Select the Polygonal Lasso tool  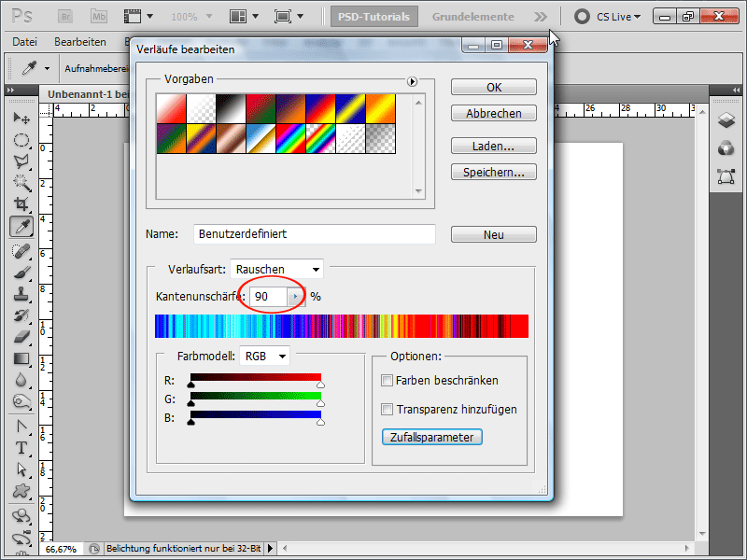(21, 161)
